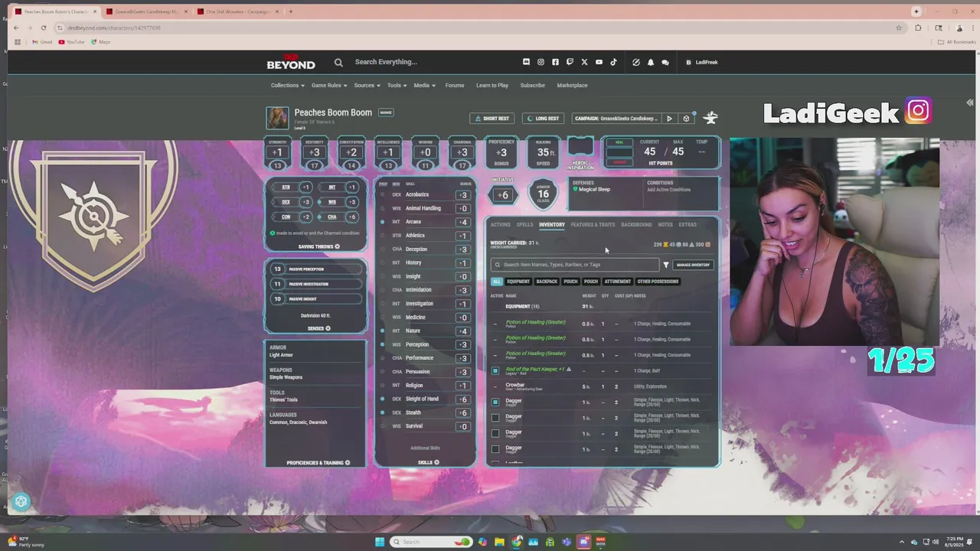Click the Long Rest button
Viewport: 980px width, 551px height.
pyautogui.click(x=543, y=119)
